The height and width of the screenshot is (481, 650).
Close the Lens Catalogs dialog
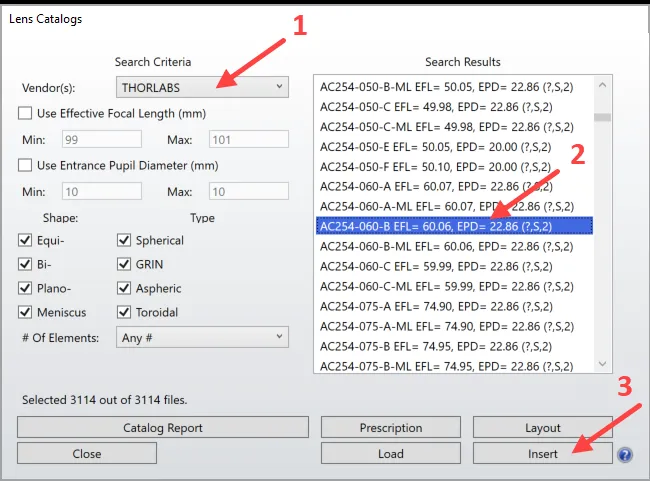87,453
